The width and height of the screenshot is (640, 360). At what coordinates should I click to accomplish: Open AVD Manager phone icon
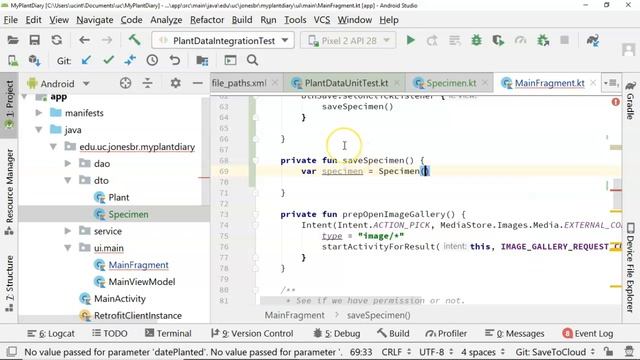[x=13, y=60]
